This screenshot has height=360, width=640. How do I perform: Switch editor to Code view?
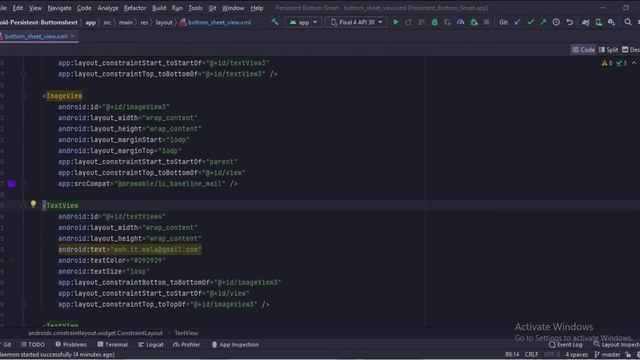[583, 50]
